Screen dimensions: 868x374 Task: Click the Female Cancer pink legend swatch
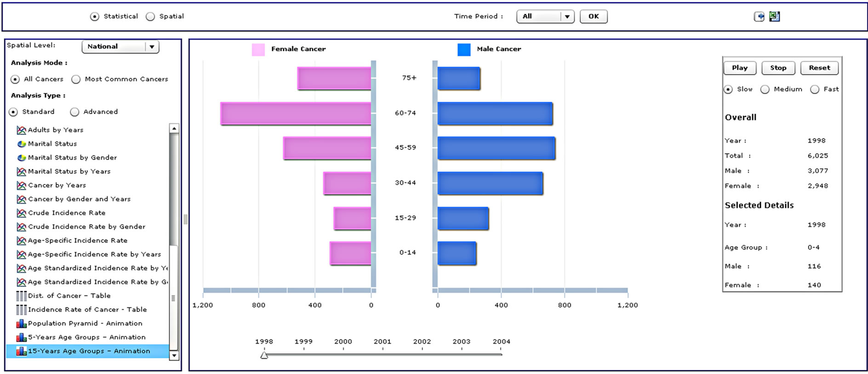click(258, 50)
